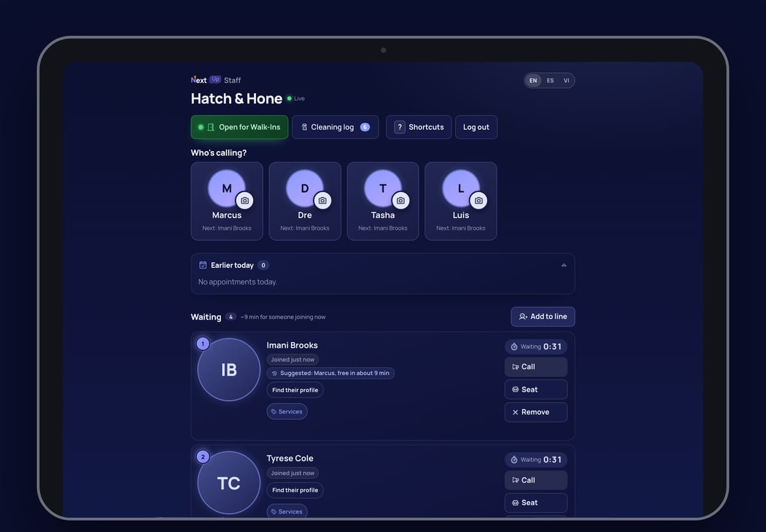
Task: Click Tyrese Cole waiting timer
Action: click(x=536, y=459)
